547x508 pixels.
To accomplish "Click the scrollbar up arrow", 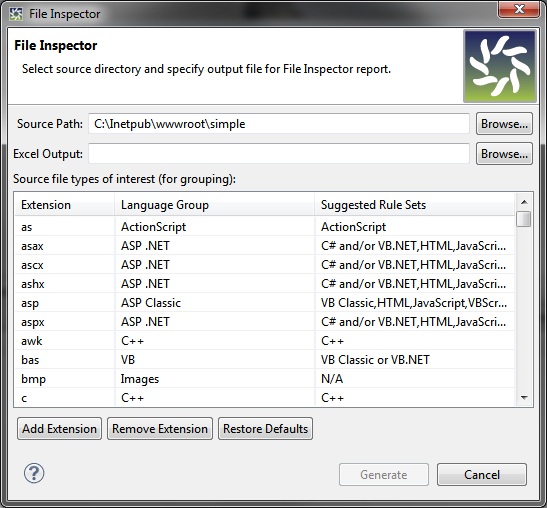I will click(x=524, y=202).
